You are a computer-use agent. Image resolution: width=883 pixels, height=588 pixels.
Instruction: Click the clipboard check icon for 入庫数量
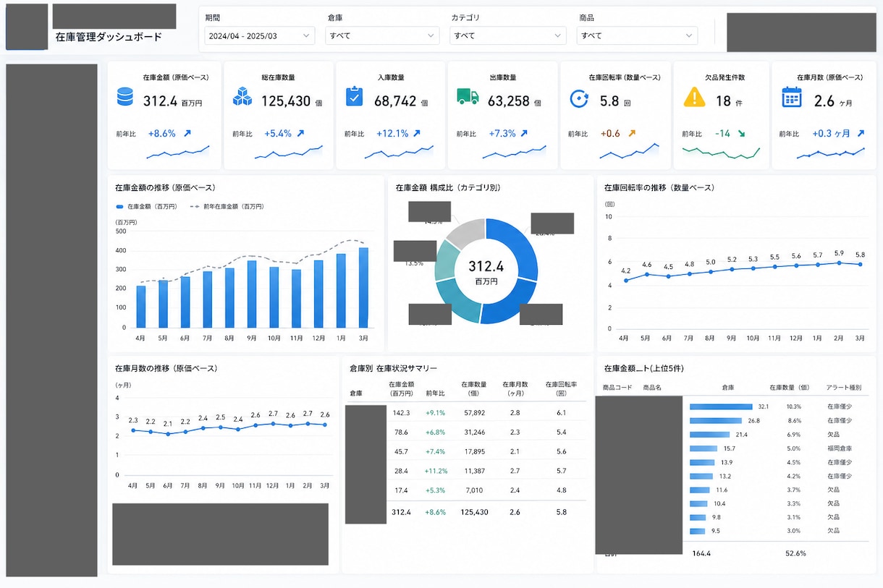point(355,97)
